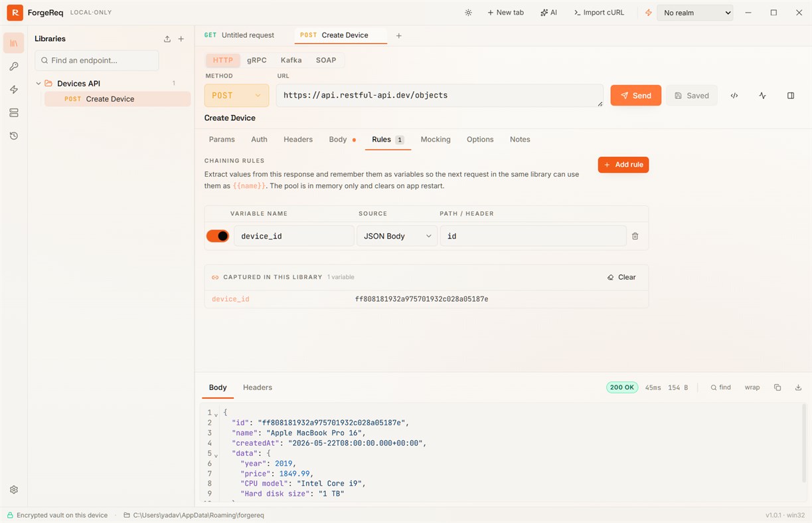Open the Options tab

(480, 140)
